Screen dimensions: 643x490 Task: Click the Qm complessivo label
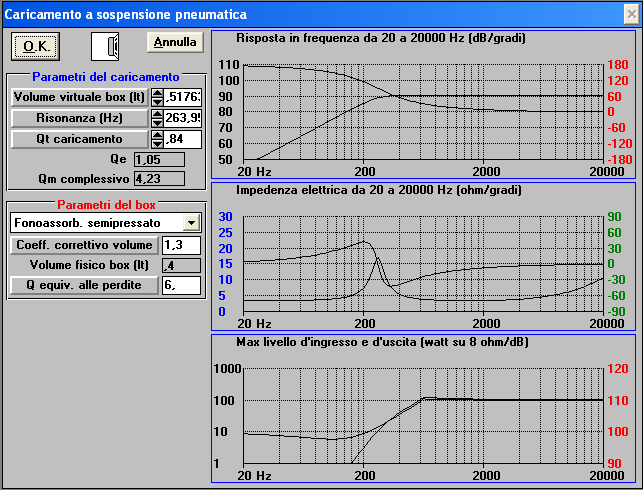tap(84, 179)
